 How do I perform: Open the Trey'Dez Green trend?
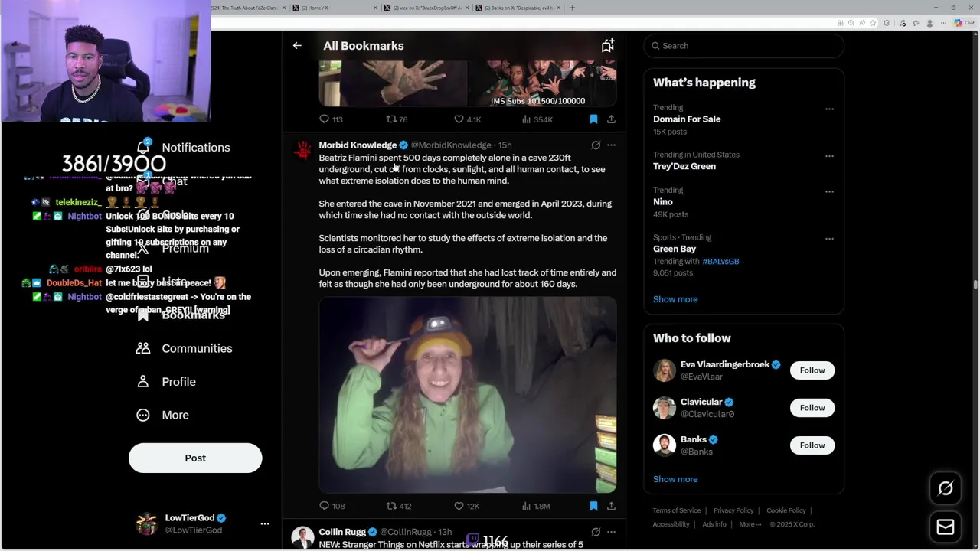click(x=684, y=166)
